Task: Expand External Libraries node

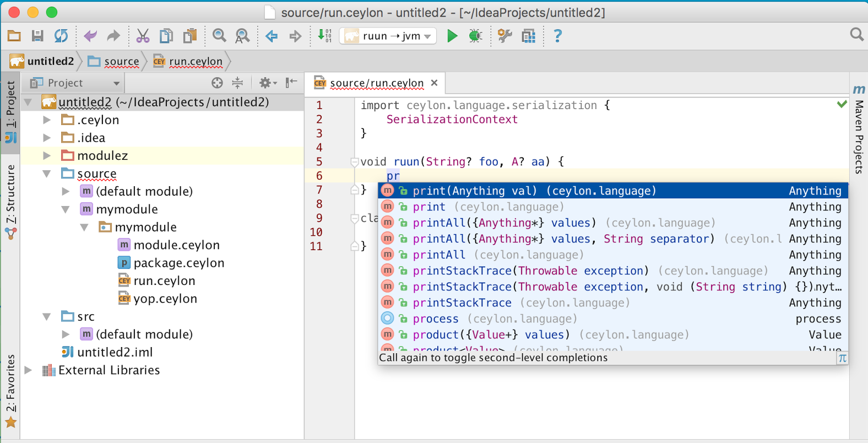Action: [28, 370]
